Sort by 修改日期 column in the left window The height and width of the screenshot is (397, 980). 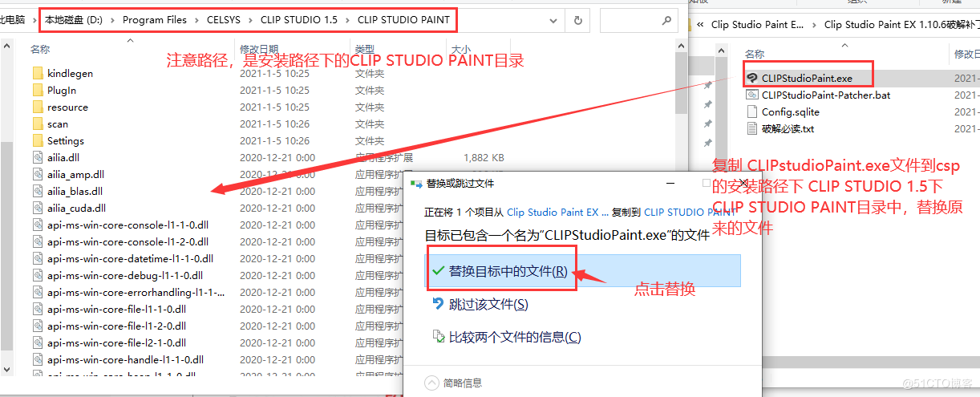click(258, 49)
